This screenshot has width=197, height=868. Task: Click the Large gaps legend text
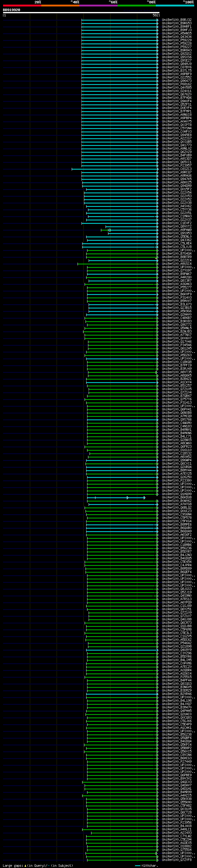(38, 865)
